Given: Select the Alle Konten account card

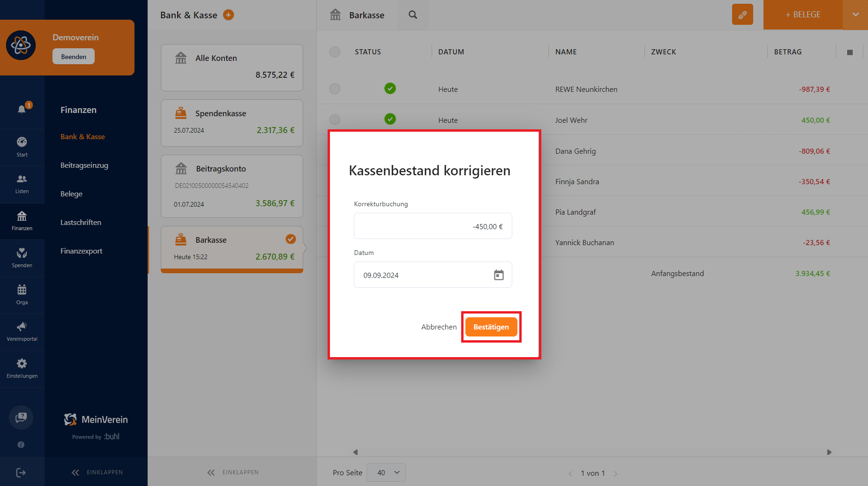Looking at the screenshot, I should 232,67.
